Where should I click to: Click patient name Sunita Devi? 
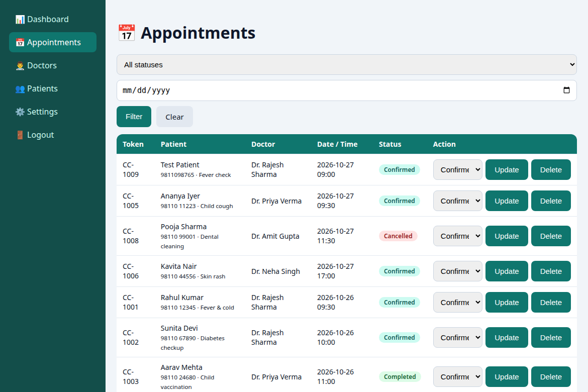[x=179, y=328]
